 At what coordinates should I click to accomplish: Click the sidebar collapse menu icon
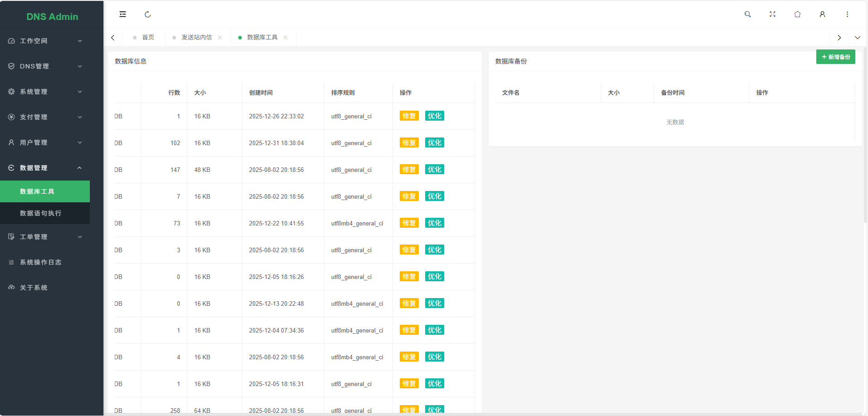[x=123, y=15]
